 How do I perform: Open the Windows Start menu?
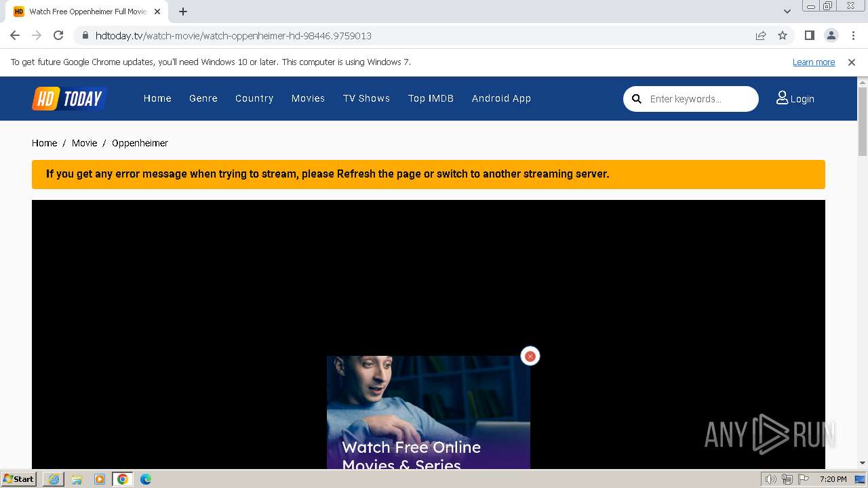click(x=18, y=479)
